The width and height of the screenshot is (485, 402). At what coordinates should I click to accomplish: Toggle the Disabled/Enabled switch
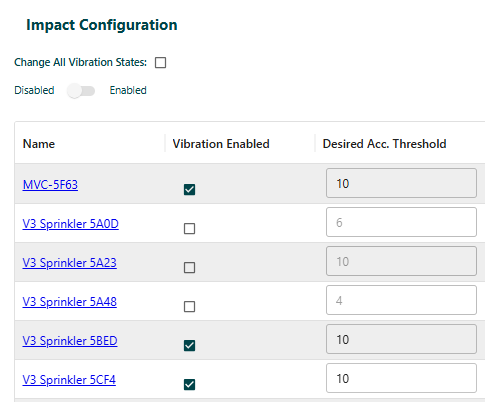tap(81, 91)
